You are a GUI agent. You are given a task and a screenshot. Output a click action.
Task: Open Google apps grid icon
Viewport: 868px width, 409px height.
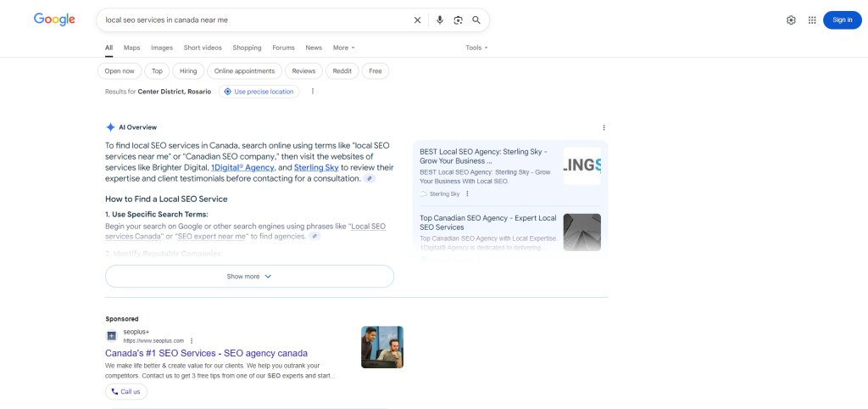(x=812, y=20)
